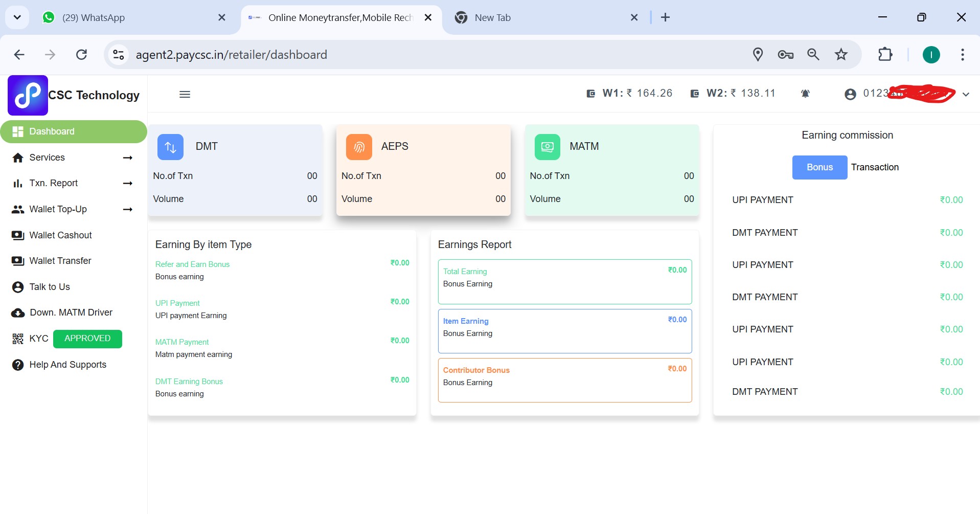View site information icon in address bar
This screenshot has width=980, height=514.
point(119,54)
